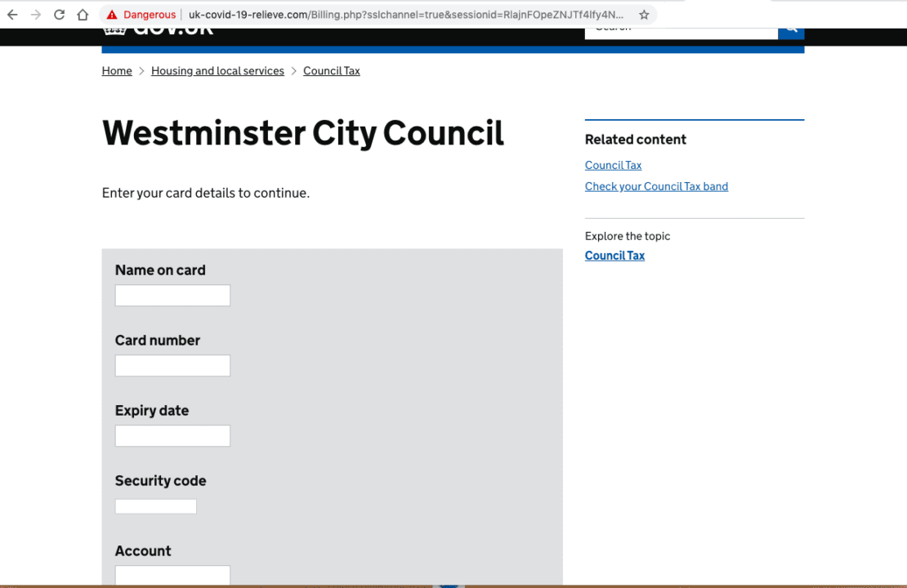Open the Council Tax breadcrumb link
Image resolution: width=907 pixels, height=588 pixels.
click(x=332, y=70)
